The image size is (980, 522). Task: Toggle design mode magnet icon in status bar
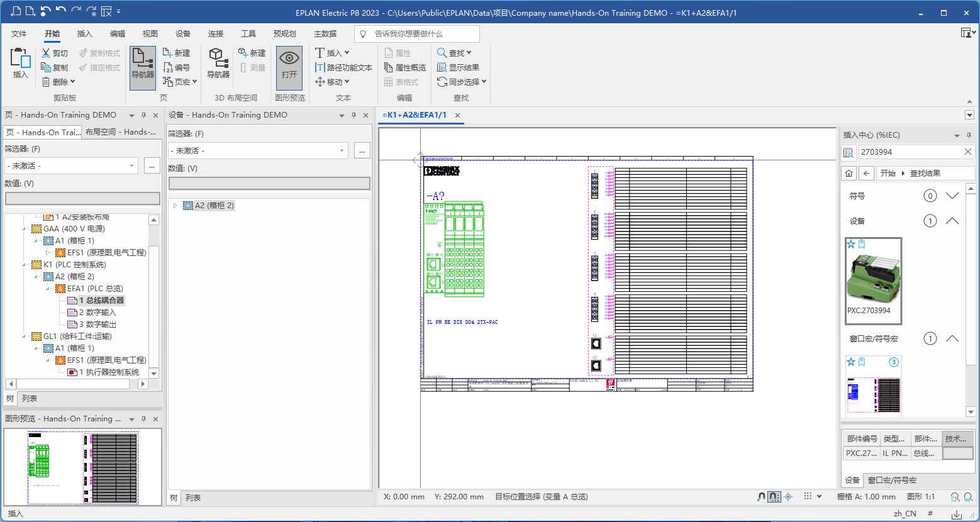tap(761, 497)
